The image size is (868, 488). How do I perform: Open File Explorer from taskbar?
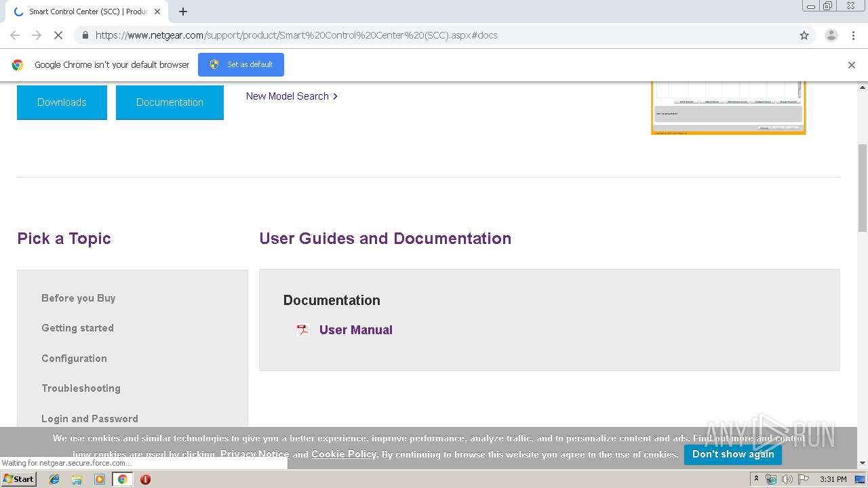click(77, 479)
